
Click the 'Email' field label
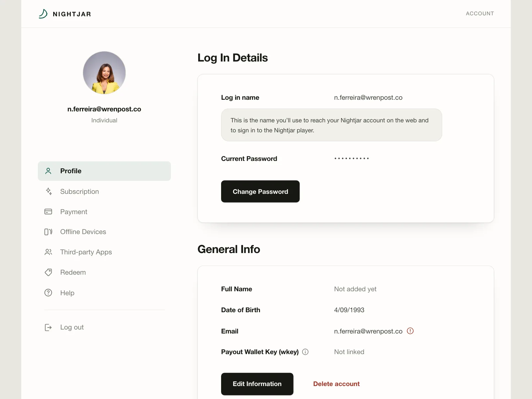click(x=230, y=331)
